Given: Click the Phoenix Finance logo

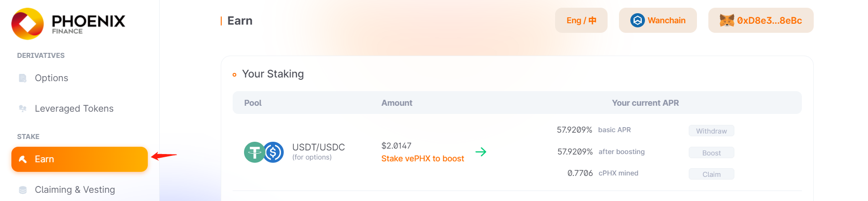Looking at the screenshot, I should tap(68, 23).
